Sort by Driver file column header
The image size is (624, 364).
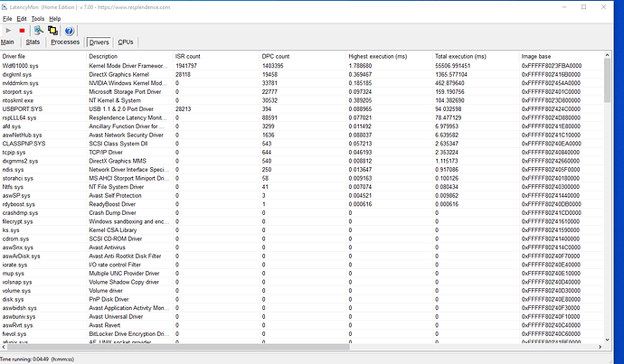pos(43,56)
